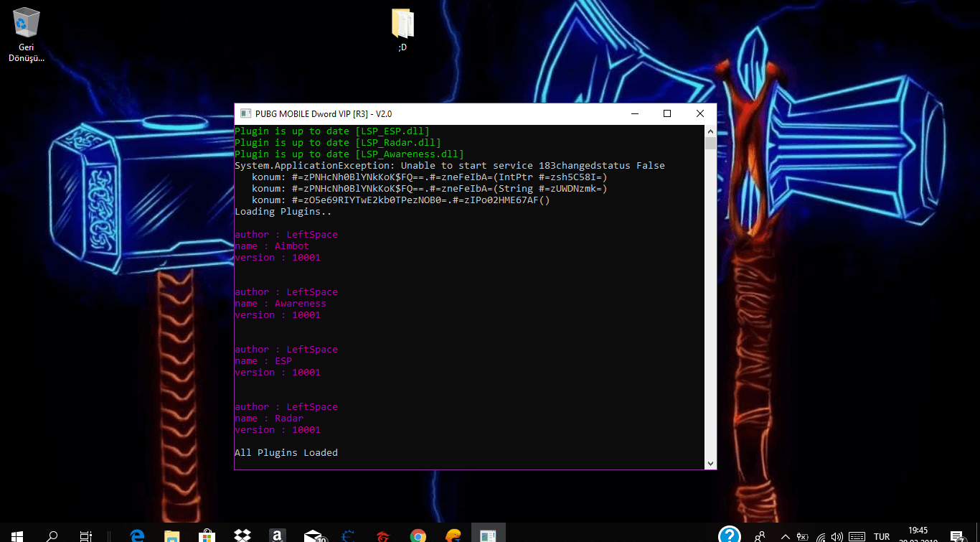Click 'Plugin is up to date [LSP_ESP.dll]' line

coord(332,131)
